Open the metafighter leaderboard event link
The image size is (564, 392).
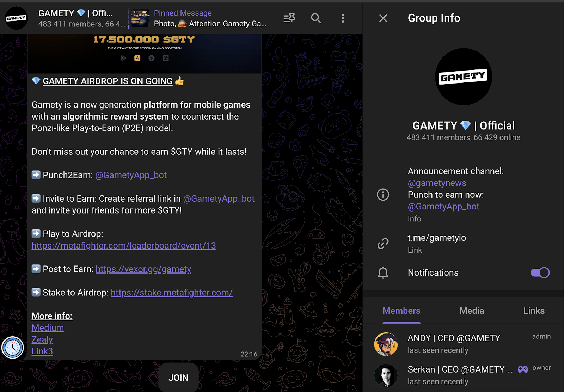click(x=124, y=246)
